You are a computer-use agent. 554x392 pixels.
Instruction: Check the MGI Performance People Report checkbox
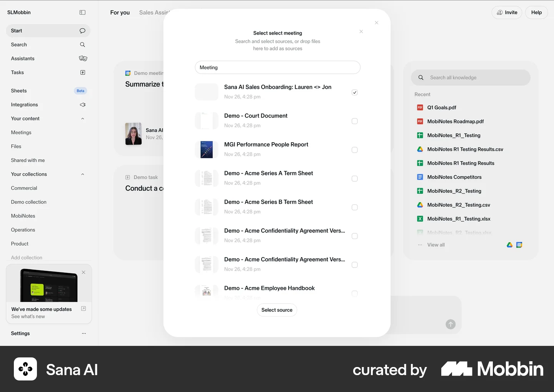355,150
